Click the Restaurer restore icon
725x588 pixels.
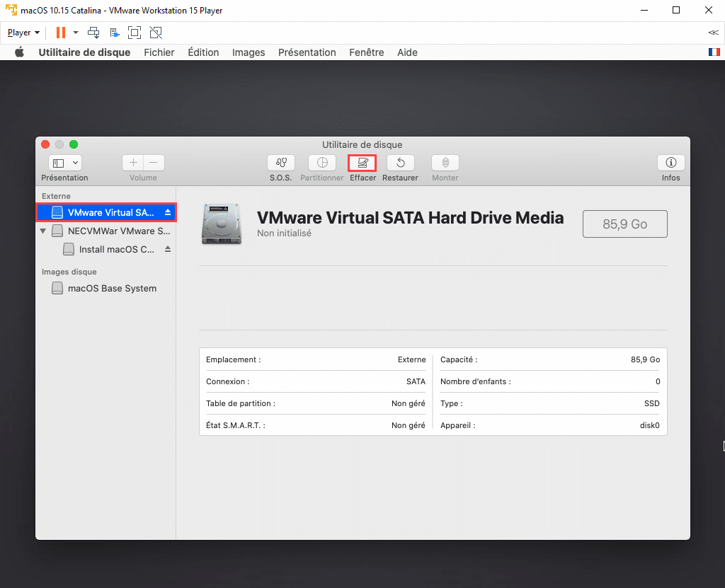400,163
